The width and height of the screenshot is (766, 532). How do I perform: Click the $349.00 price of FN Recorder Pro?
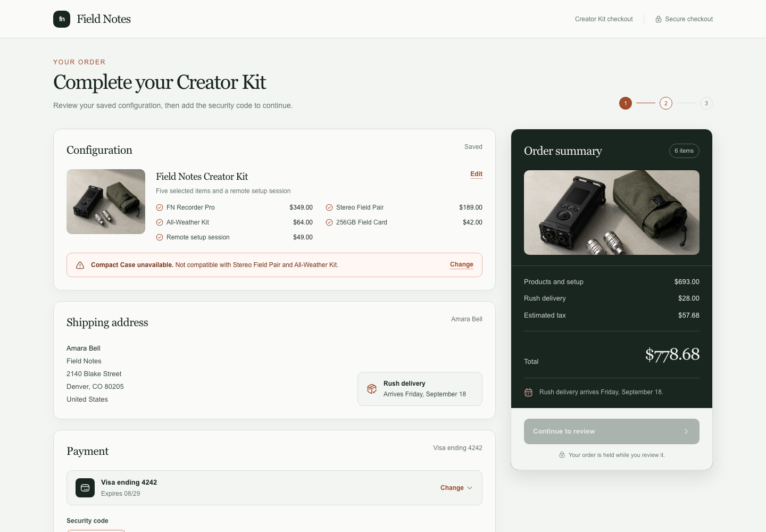click(x=301, y=207)
